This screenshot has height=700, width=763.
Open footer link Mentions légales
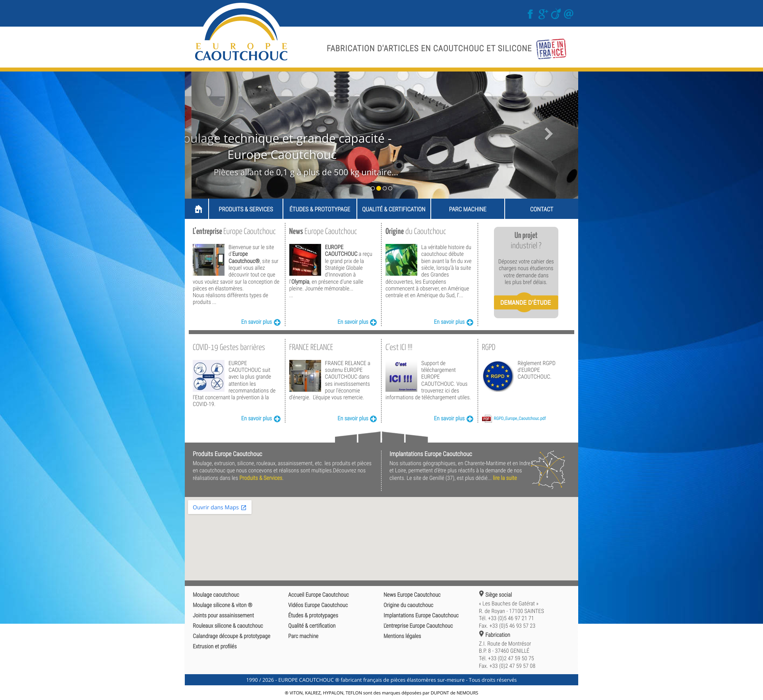click(x=402, y=636)
